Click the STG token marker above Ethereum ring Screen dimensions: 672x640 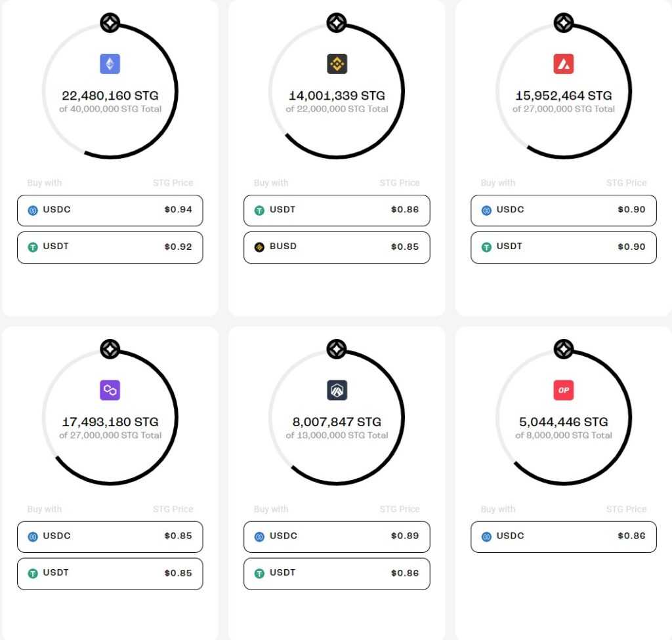point(110,24)
